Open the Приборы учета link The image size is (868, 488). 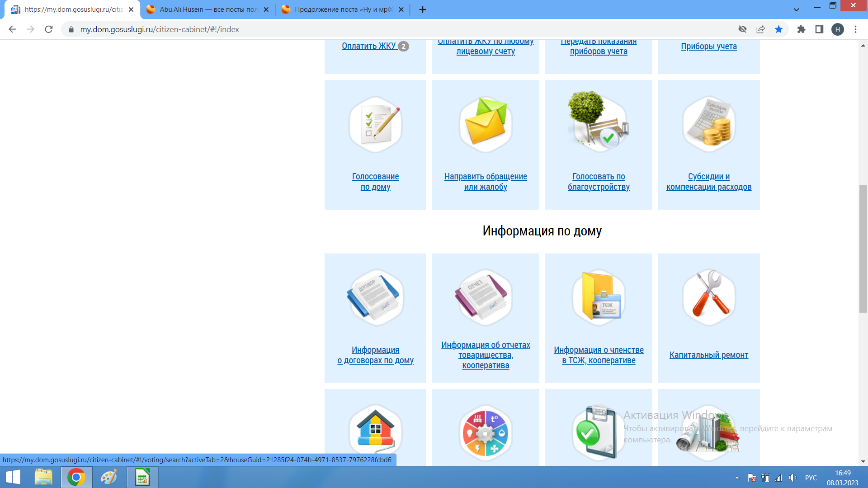[709, 46]
